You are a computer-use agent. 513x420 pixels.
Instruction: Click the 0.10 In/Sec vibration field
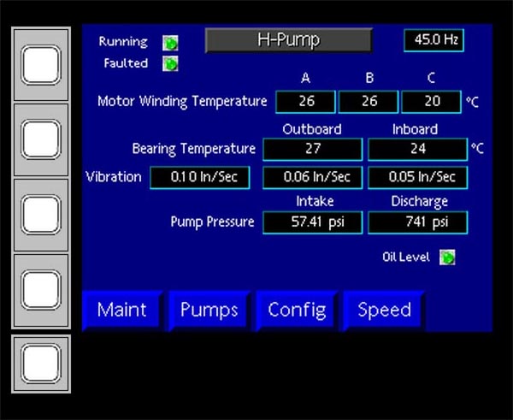[x=200, y=177]
